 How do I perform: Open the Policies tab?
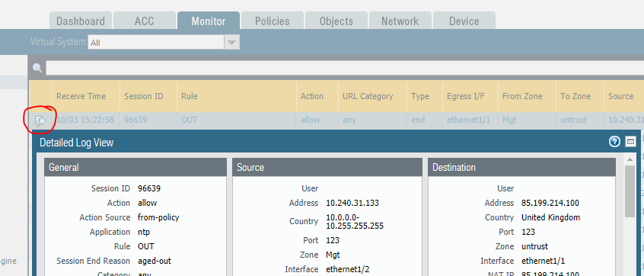pos(272,21)
